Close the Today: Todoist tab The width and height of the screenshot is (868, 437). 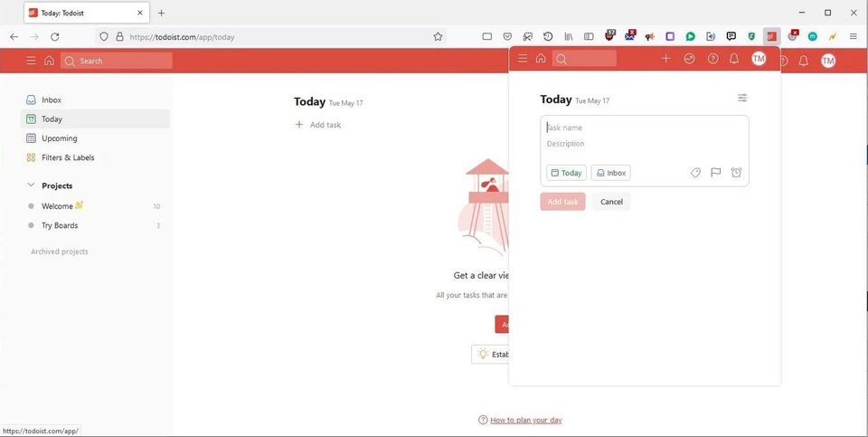[x=140, y=13]
